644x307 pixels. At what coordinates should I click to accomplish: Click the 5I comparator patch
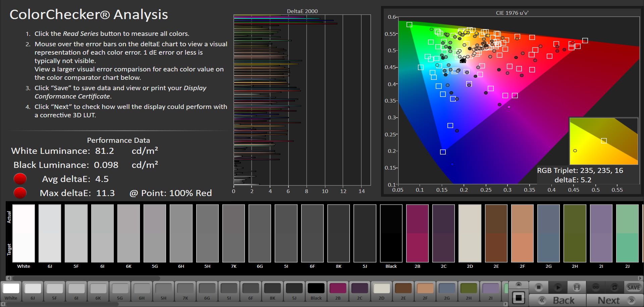tap(286, 233)
